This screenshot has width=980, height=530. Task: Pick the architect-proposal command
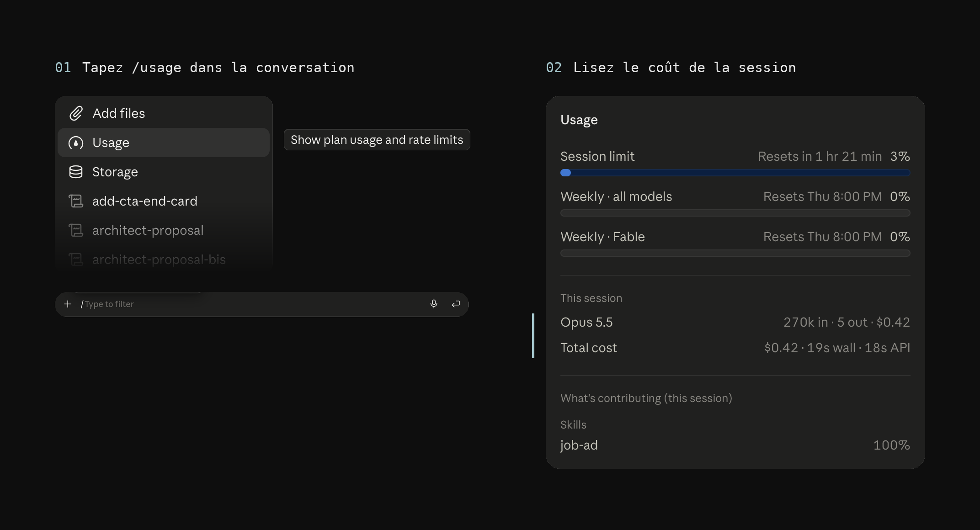pyautogui.click(x=164, y=230)
